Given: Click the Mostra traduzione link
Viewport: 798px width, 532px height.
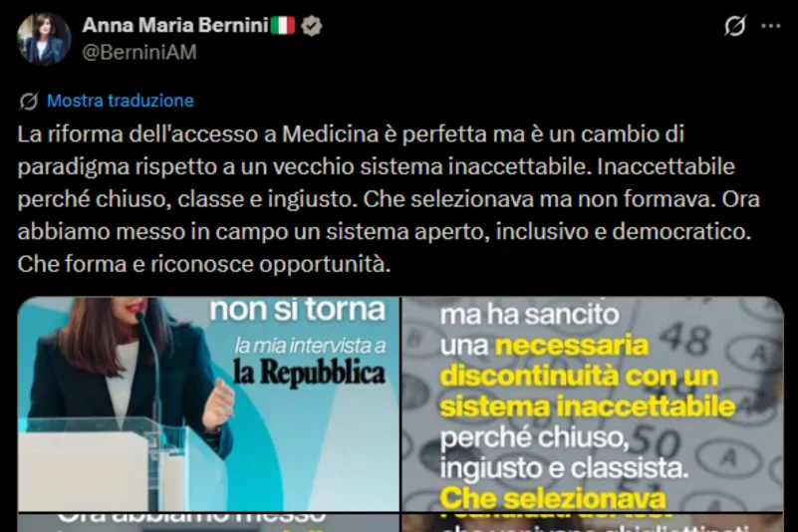Looking at the screenshot, I should click(x=121, y=101).
